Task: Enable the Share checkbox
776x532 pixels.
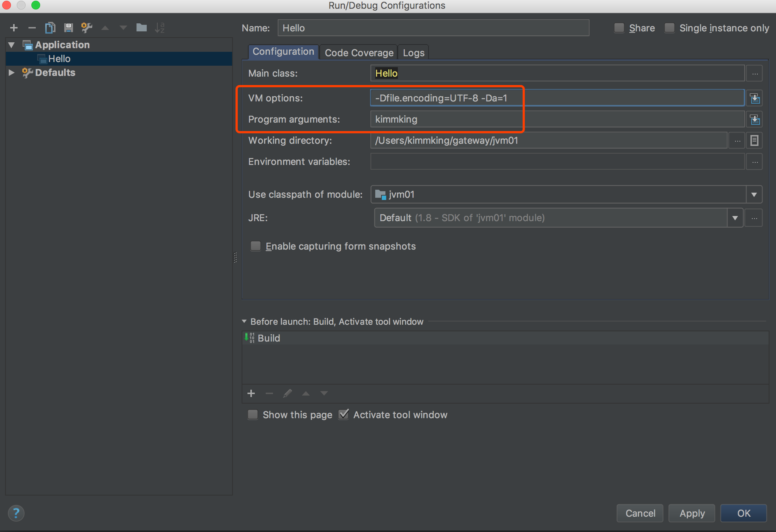Action: tap(619, 28)
